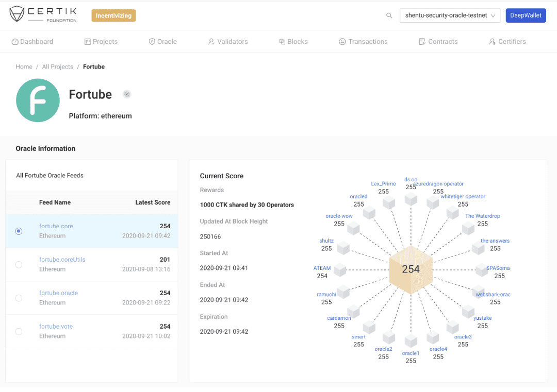The image size is (557, 392).
Task: Click the ramuchi operator cube
Action: coord(343,292)
